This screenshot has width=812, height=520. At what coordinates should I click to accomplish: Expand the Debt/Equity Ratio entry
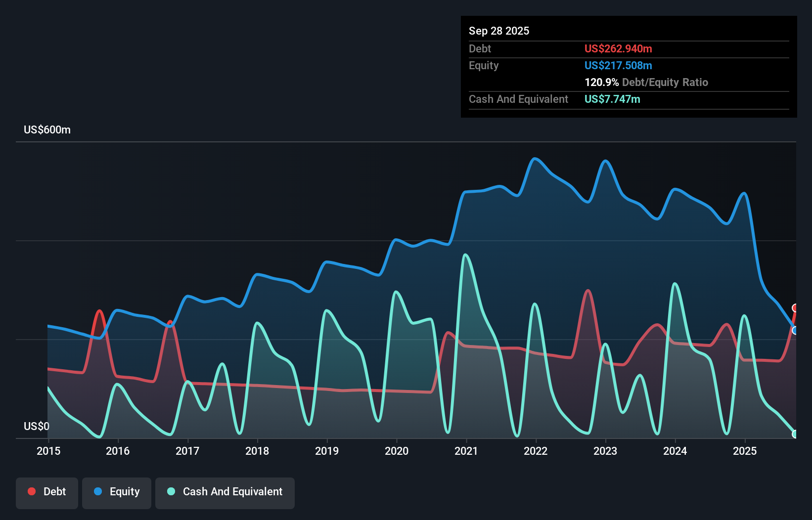(646, 82)
